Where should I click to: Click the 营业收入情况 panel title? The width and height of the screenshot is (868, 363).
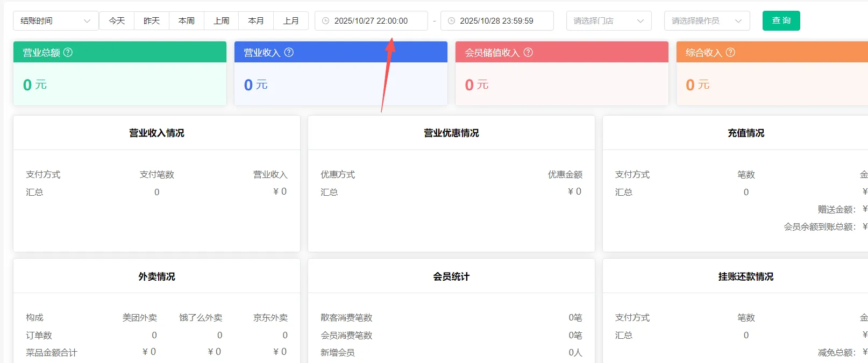(156, 133)
